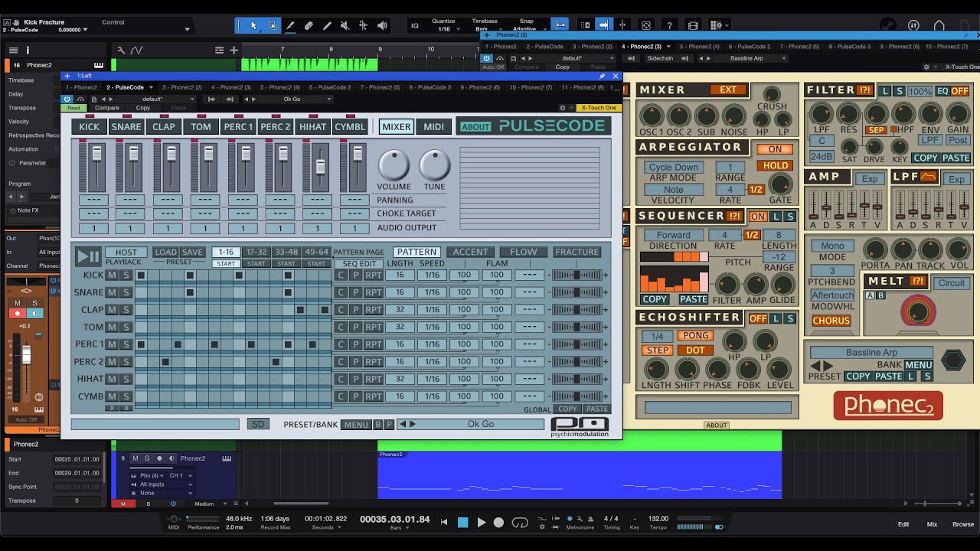Select the Eraser tool

(309, 25)
